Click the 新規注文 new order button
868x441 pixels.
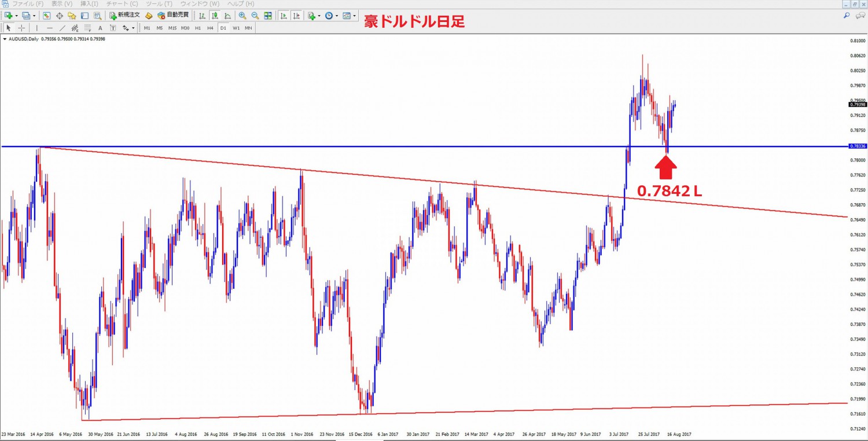[x=124, y=16]
